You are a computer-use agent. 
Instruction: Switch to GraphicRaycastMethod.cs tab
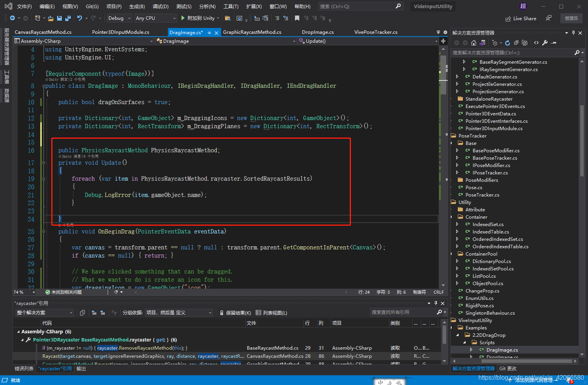252,32
